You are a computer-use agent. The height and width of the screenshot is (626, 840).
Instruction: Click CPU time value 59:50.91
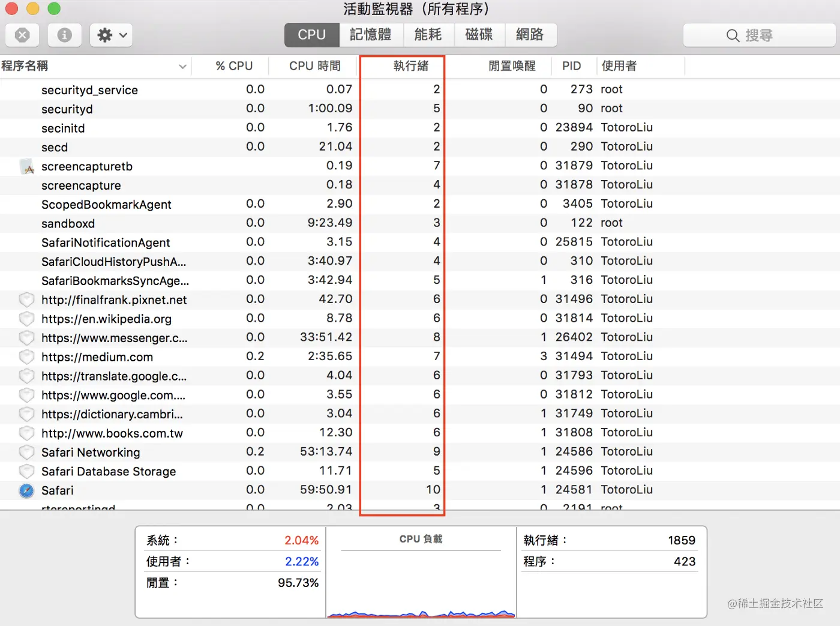[x=326, y=490]
